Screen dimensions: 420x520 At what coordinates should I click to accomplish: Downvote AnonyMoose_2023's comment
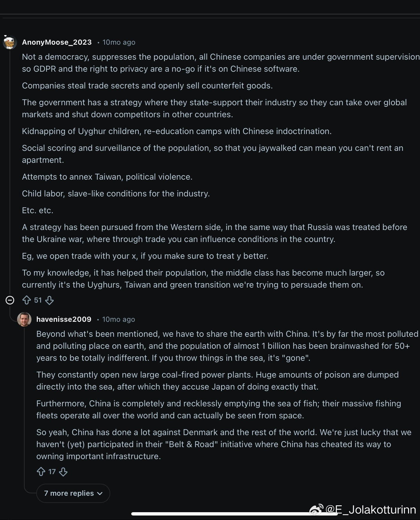pos(49,301)
